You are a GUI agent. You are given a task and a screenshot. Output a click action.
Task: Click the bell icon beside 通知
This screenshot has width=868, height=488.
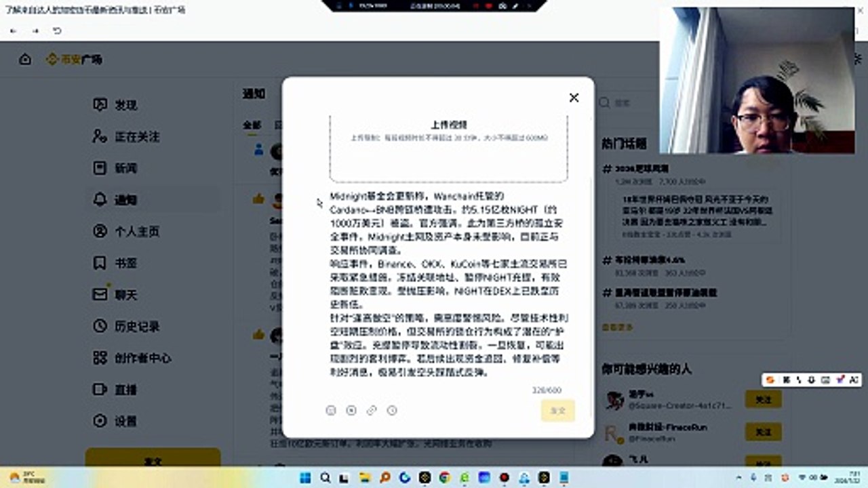click(100, 200)
